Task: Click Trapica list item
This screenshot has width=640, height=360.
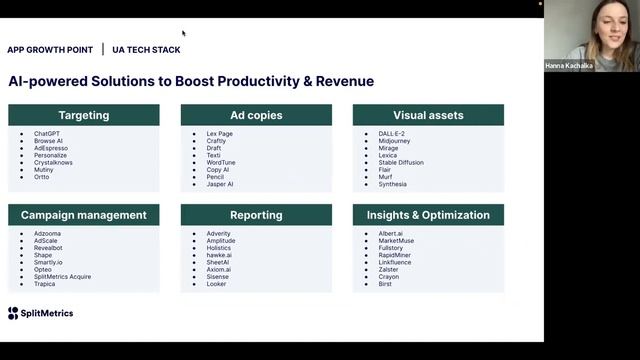Action: pyautogui.click(x=44, y=284)
